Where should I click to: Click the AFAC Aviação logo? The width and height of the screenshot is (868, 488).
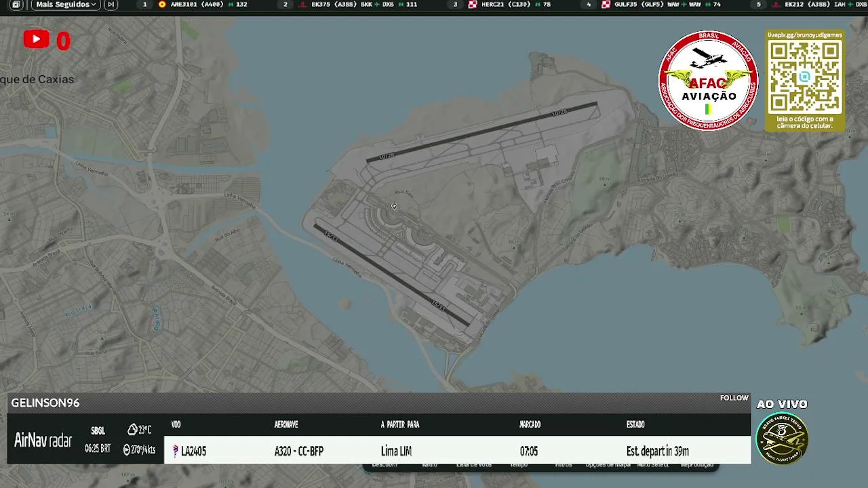[x=708, y=80]
